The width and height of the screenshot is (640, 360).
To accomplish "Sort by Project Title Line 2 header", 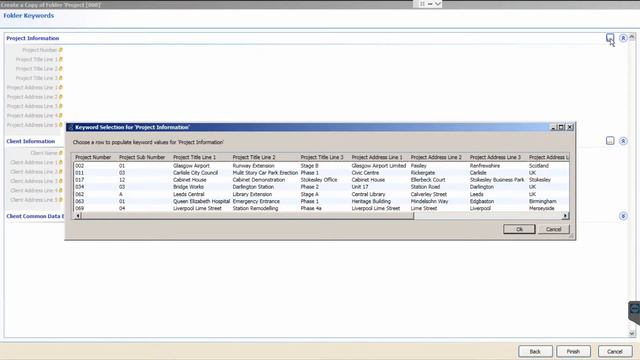I will [x=254, y=157].
